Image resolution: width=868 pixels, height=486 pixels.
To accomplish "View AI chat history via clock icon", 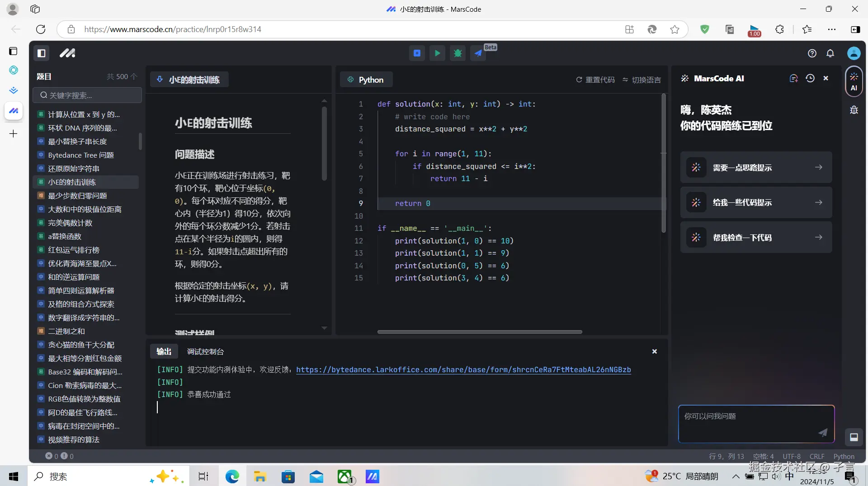I will point(810,78).
